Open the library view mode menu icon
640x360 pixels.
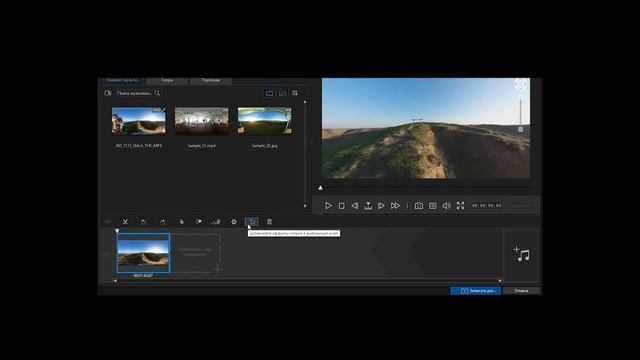pyautogui.click(x=295, y=93)
